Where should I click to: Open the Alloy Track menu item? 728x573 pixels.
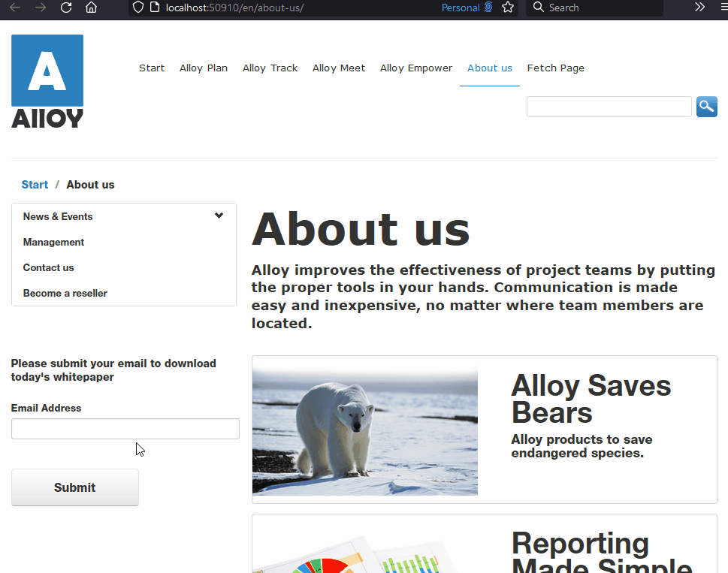point(270,68)
